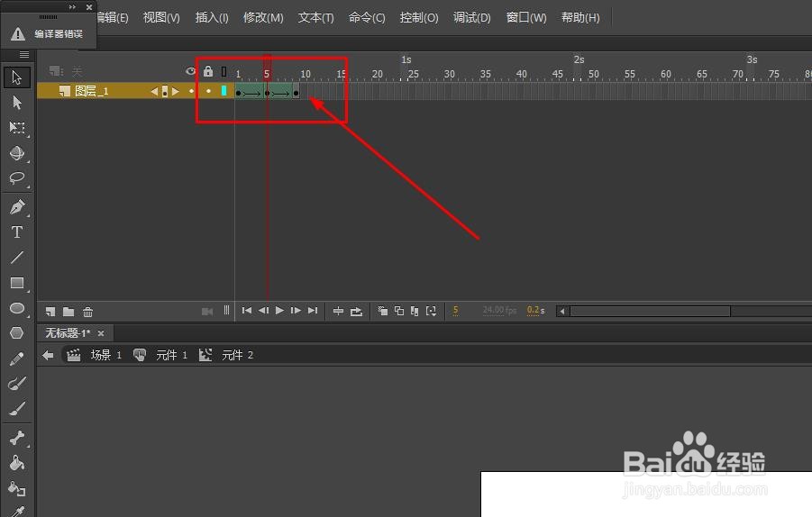
Task: Open the 插入(I) menu
Action: pyautogui.click(x=212, y=18)
